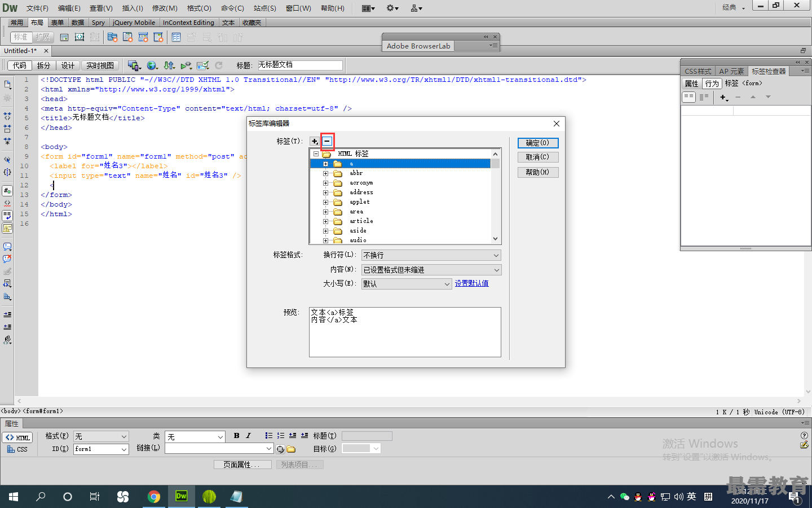Click the Insert Fluid Grid Layout Div icon
The image size is (812, 508).
click(80, 37)
